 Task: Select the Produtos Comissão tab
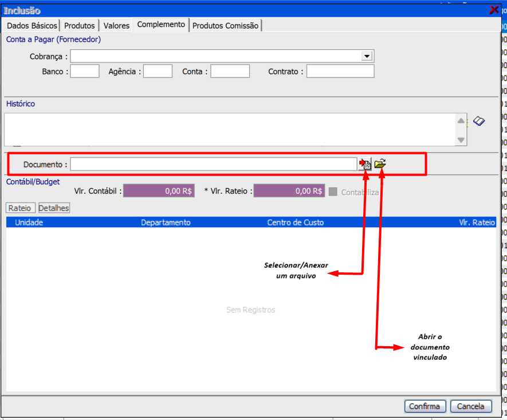226,26
